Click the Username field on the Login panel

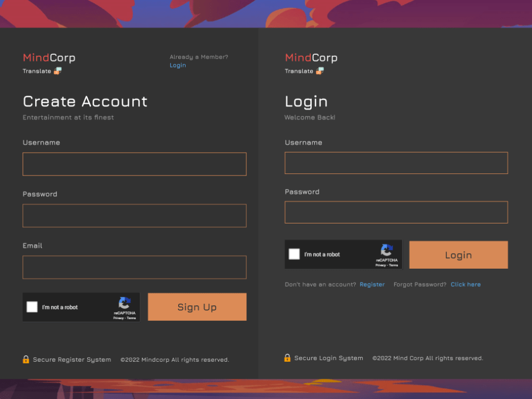396,163
